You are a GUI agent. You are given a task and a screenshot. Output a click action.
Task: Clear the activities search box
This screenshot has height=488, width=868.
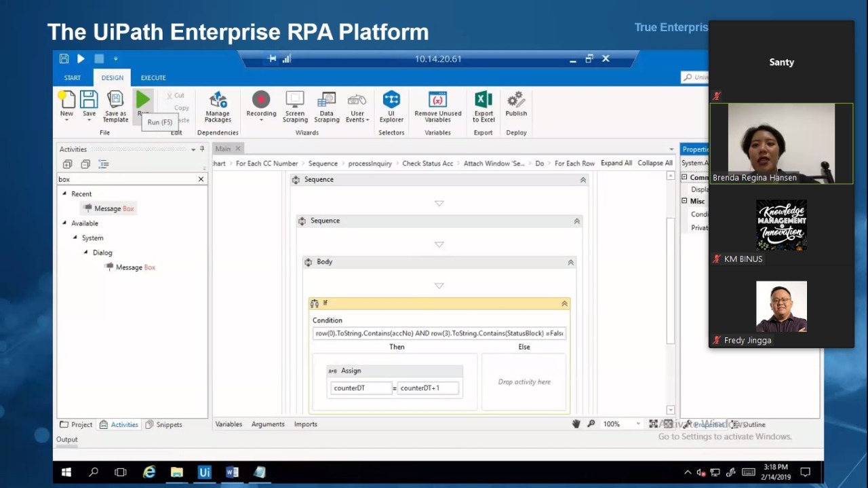[201, 179]
